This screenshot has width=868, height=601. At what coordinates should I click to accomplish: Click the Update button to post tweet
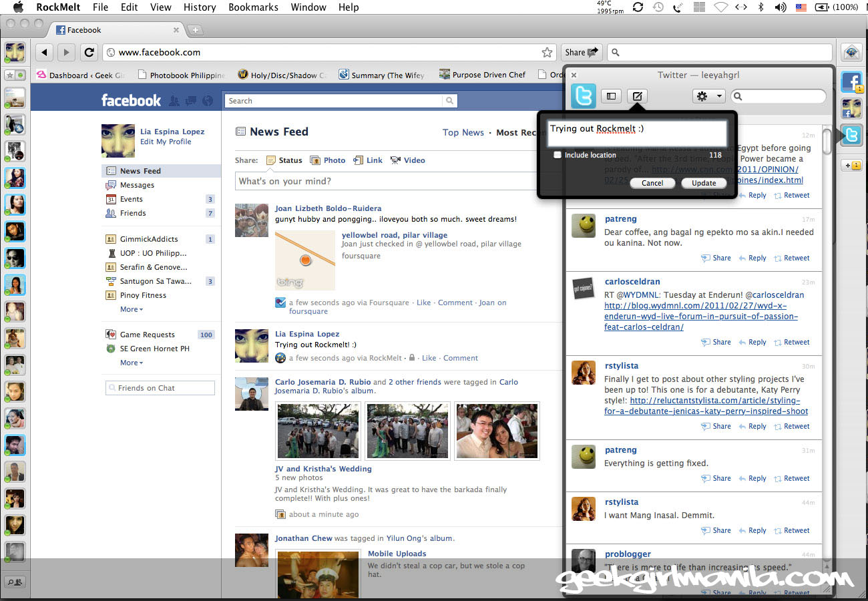tap(704, 183)
